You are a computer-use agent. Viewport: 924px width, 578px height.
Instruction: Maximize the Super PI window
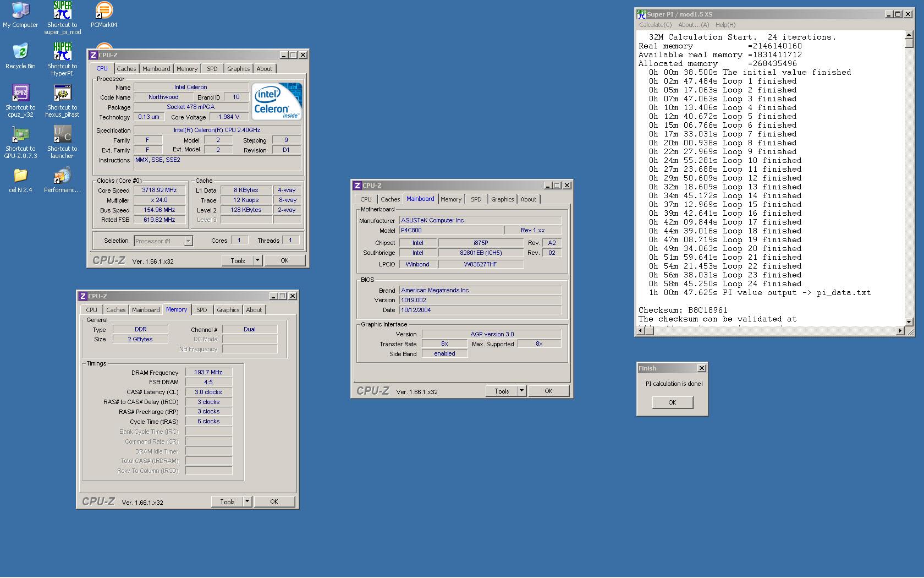[898, 14]
